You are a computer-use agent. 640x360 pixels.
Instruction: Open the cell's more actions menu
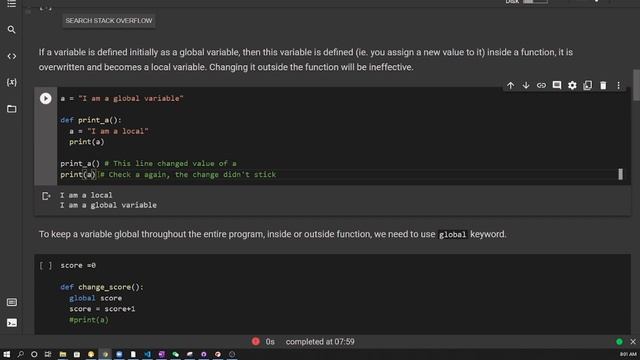[x=619, y=85]
